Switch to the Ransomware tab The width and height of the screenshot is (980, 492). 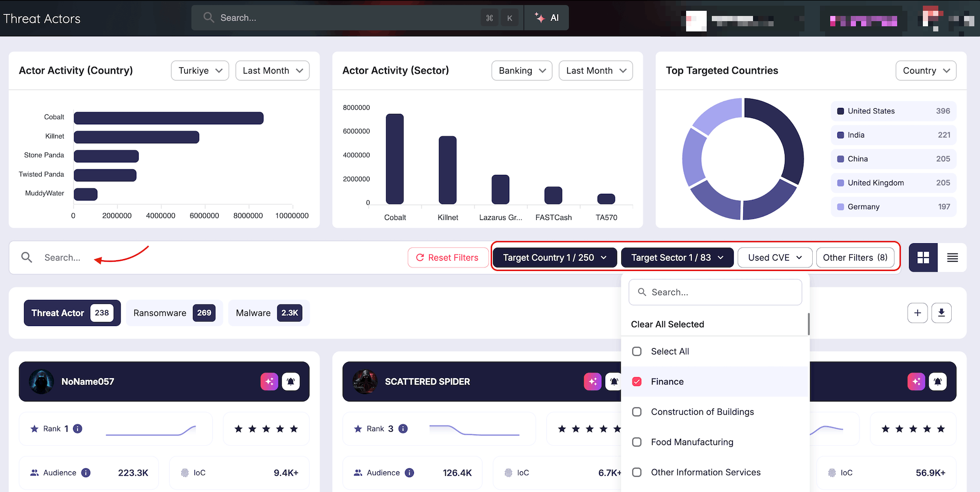174,313
